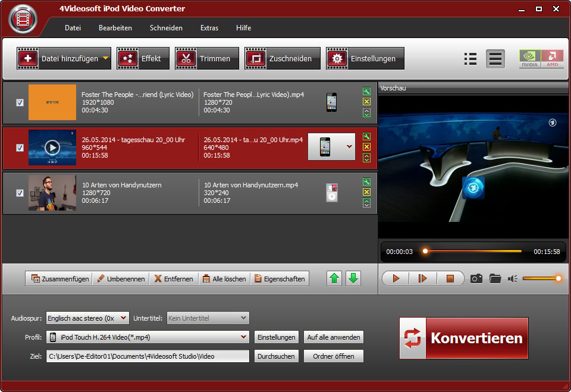Open wrench settings for Handynutzern row

click(x=367, y=182)
